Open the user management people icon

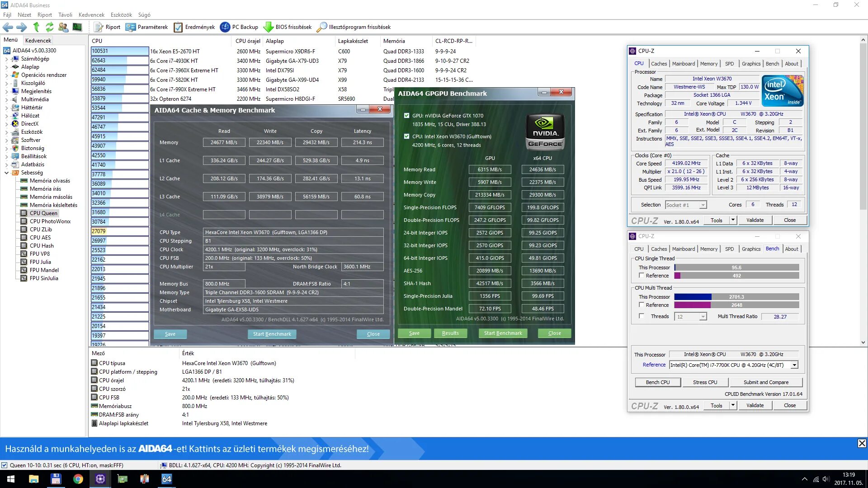(63, 27)
